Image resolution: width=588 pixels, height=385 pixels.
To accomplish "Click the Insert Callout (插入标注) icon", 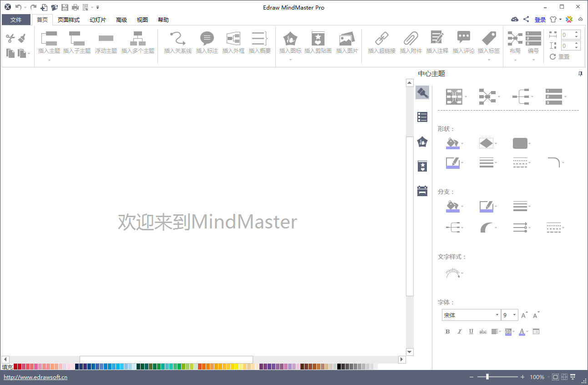I will pos(207,39).
